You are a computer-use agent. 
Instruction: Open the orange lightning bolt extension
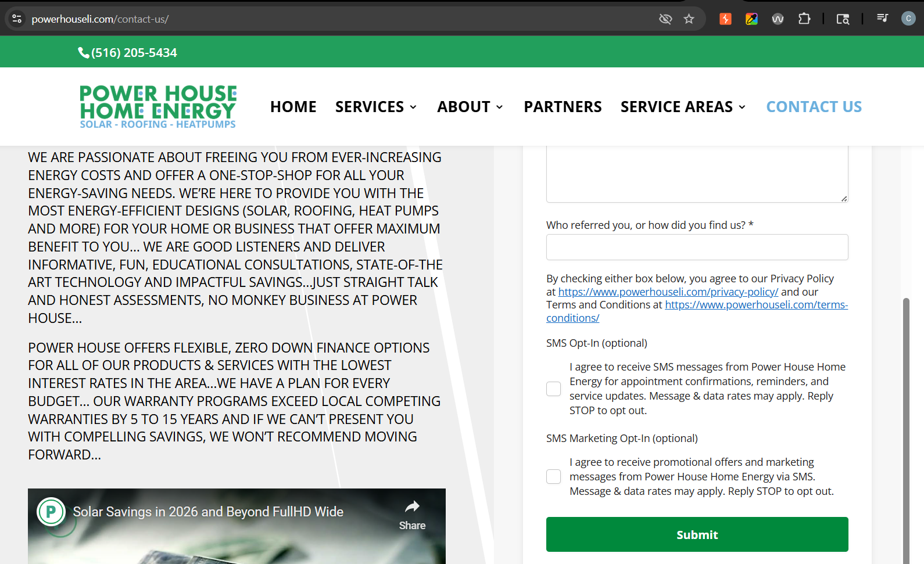(725, 19)
